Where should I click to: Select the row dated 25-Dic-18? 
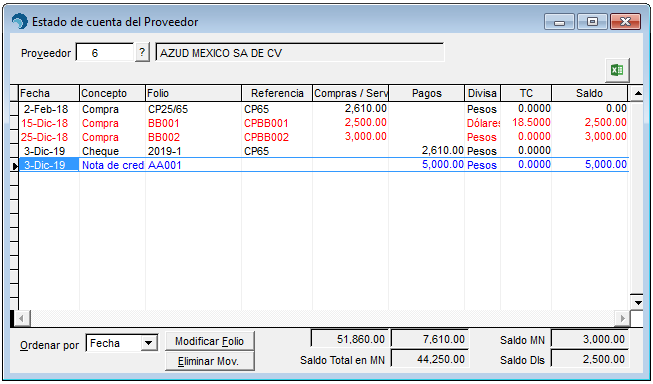[323, 137]
